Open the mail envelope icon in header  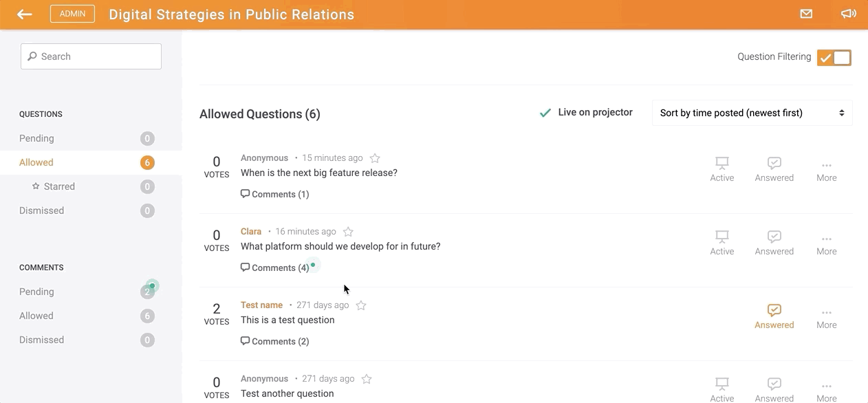(x=806, y=14)
